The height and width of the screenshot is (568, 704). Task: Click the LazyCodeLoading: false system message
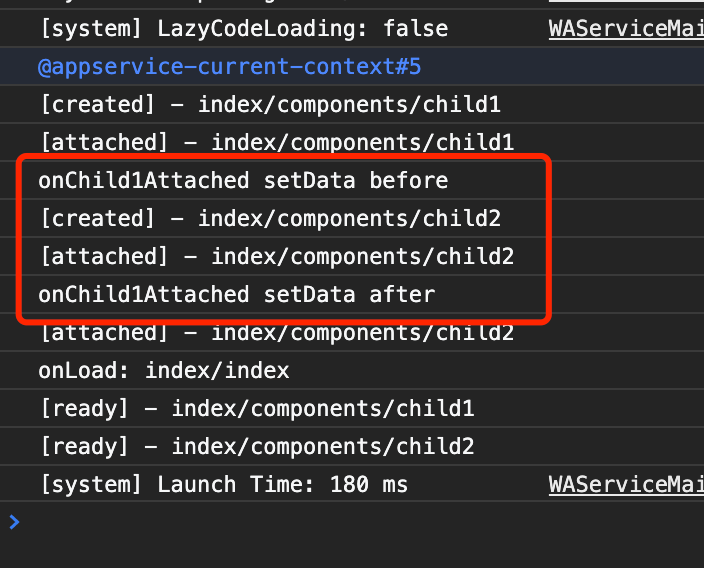click(x=244, y=29)
